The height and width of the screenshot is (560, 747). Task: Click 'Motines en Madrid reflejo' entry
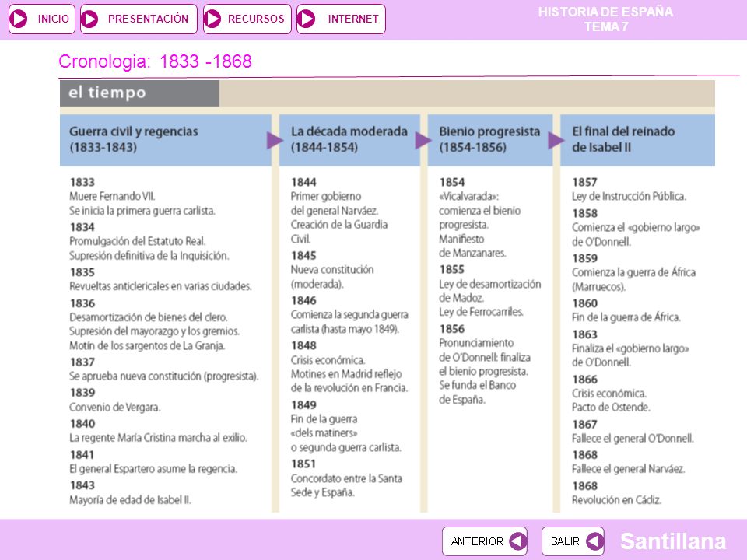[346, 374]
